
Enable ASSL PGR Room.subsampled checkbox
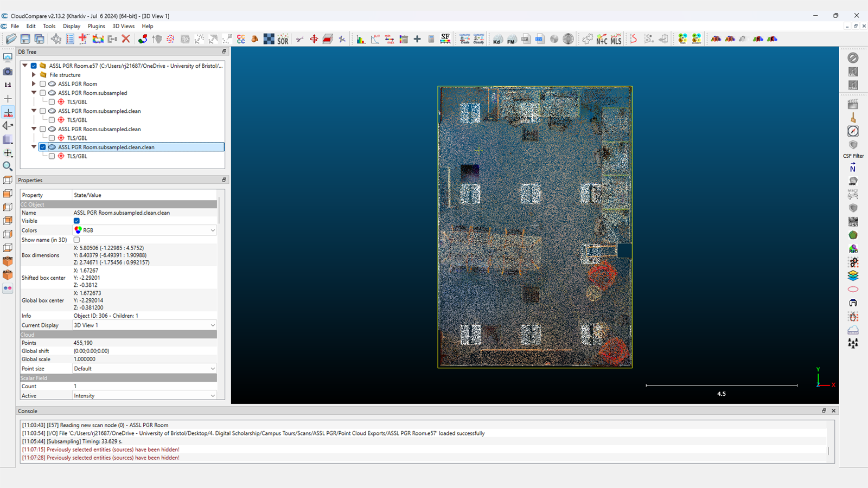(43, 93)
